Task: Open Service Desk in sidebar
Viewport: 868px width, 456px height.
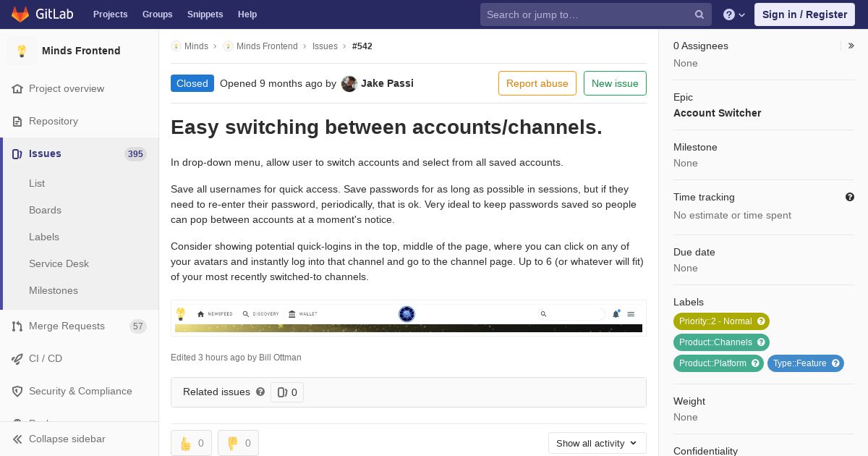Action: [59, 263]
